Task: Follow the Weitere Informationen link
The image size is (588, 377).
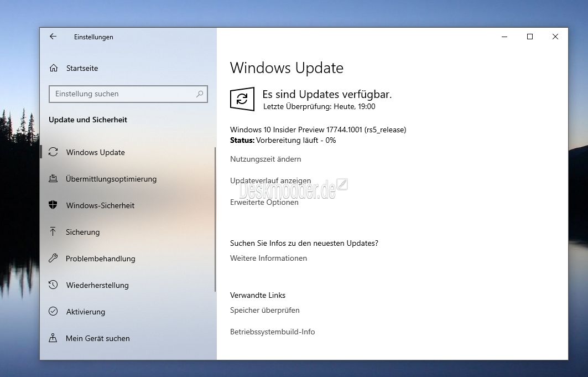Action: tap(268, 258)
